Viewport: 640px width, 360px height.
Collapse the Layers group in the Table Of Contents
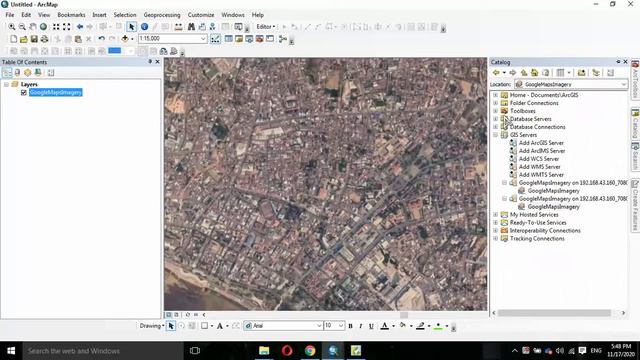click(x=7, y=84)
